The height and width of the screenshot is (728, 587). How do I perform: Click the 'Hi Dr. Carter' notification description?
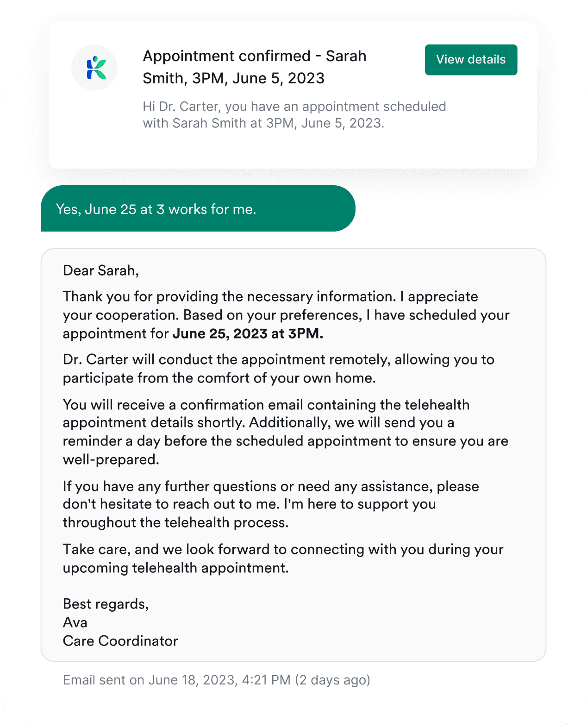(294, 115)
